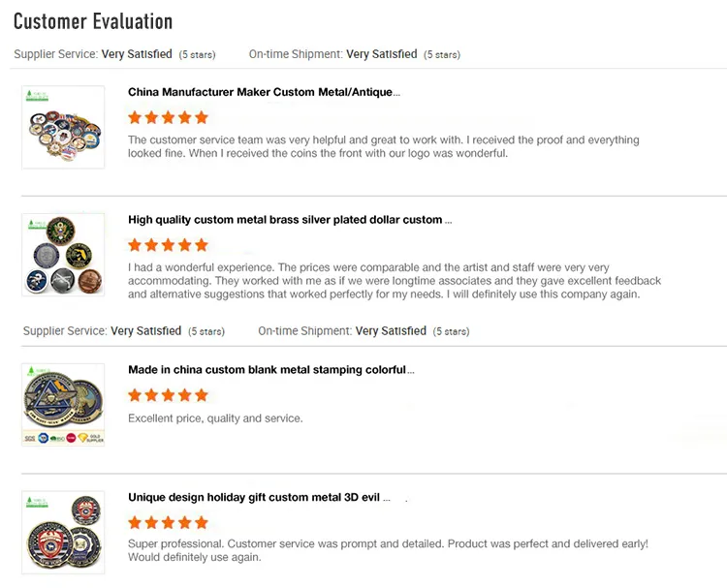Screen dimensions: 727x588
Task: Click the third review's gold coin thumbnail
Action: point(63,397)
